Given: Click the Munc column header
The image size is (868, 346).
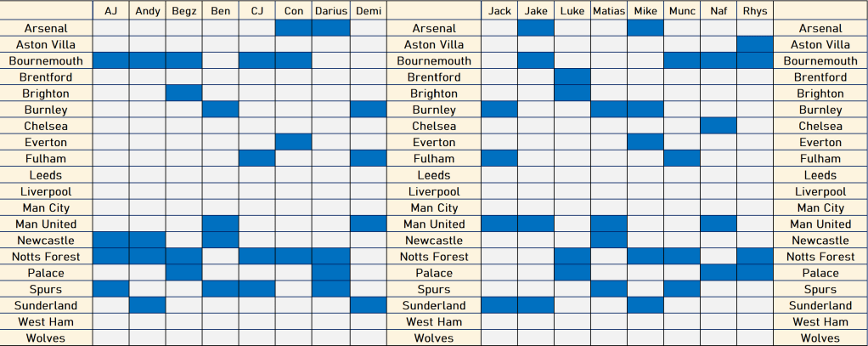Looking at the screenshot, I should 681,11.
